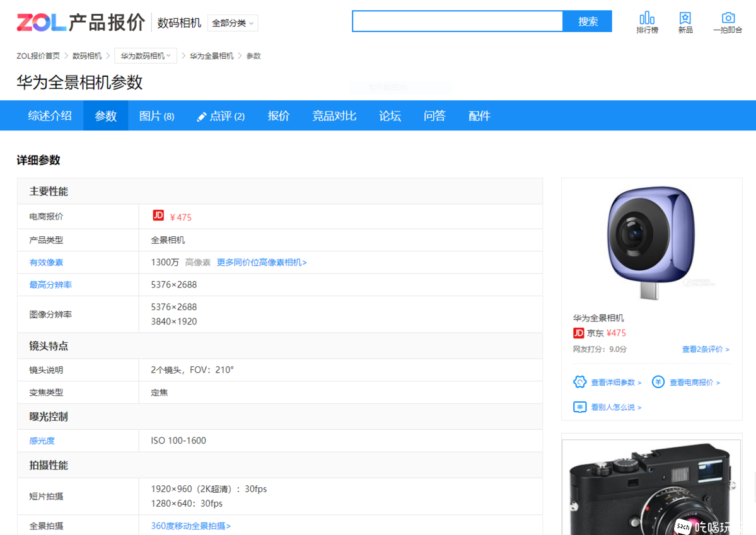This screenshot has width=756, height=535.
Task: Select the 1280×640：30fps text
Action: click(187, 503)
